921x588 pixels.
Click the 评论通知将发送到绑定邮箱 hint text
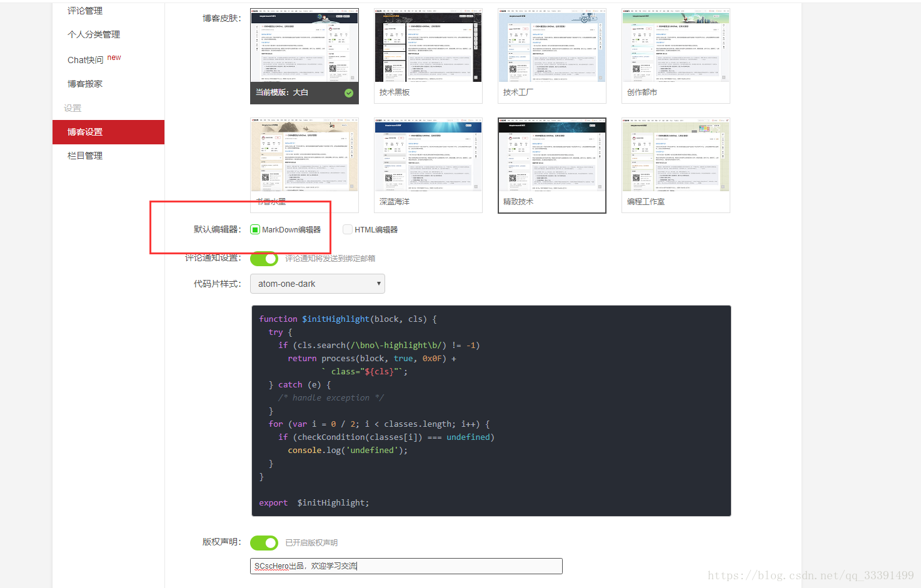tap(330, 259)
